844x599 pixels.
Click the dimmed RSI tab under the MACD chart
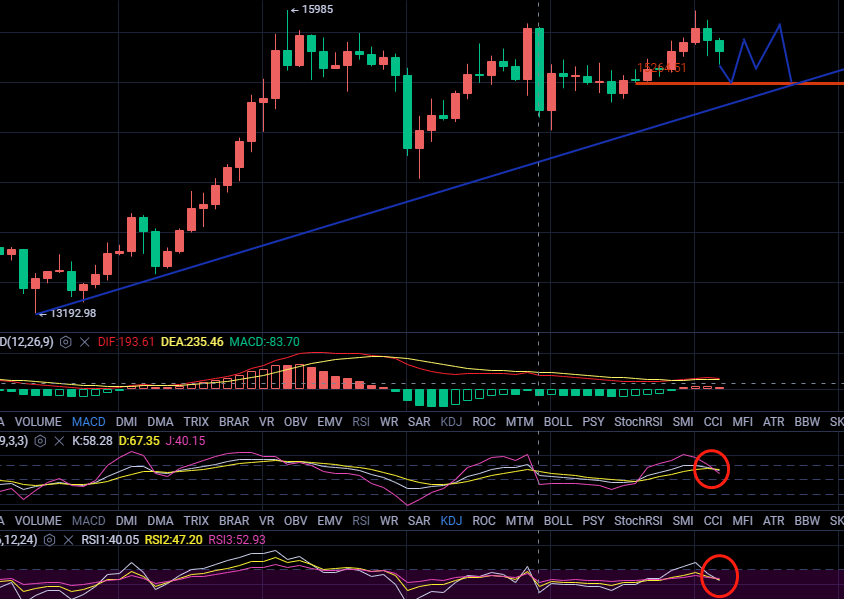[x=361, y=422]
